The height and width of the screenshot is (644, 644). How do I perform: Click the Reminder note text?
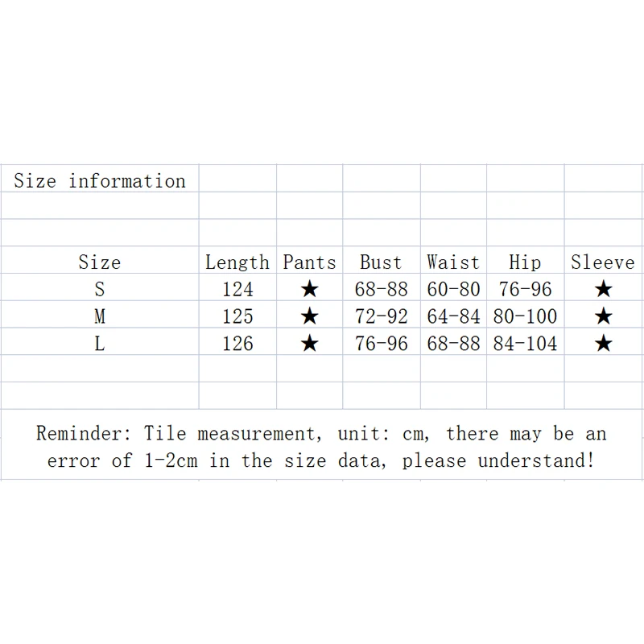[x=321, y=447]
